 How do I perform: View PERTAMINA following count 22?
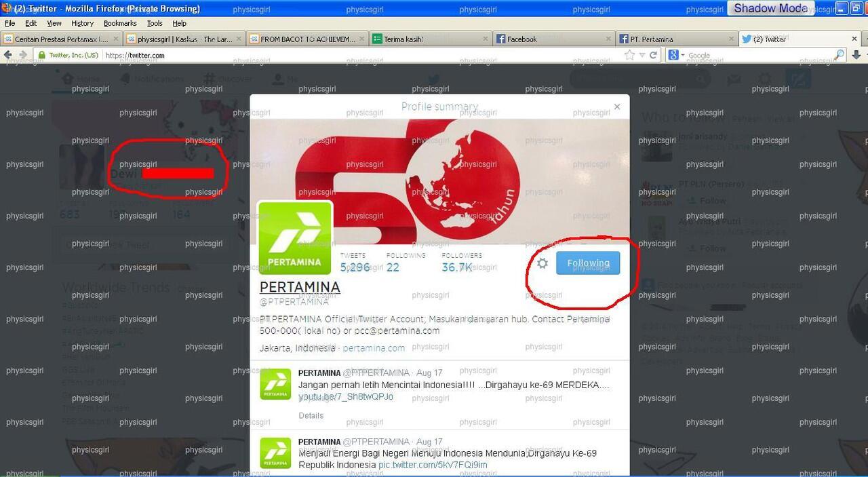coord(406,263)
